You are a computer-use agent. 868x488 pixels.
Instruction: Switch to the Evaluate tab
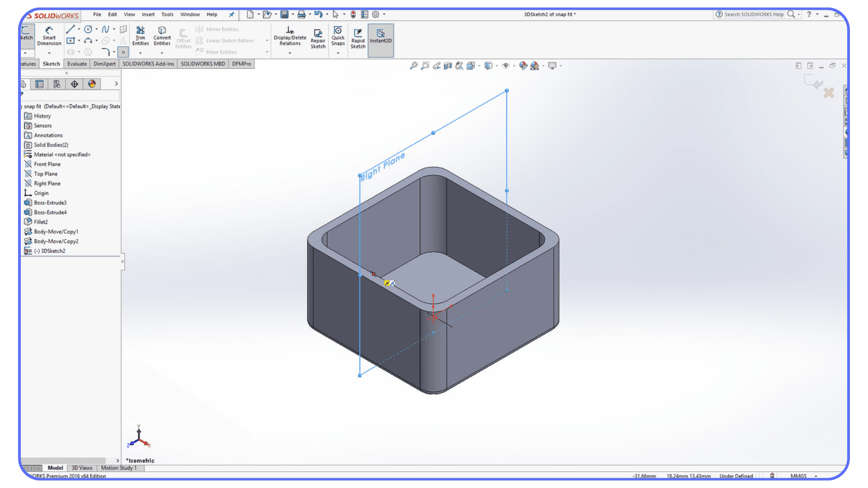click(x=76, y=64)
